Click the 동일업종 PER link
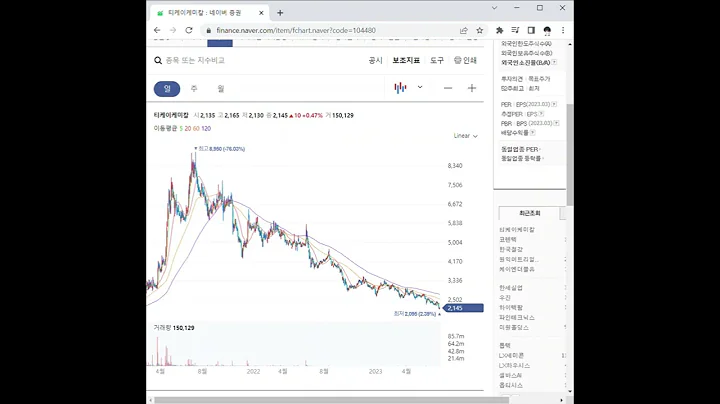720x404 pixels. (x=520, y=149)
